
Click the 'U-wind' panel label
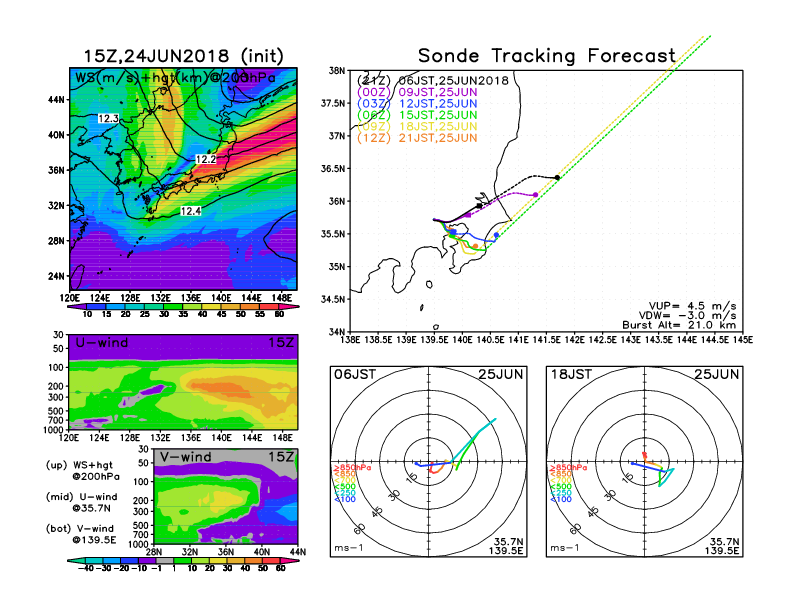point(102,343)
